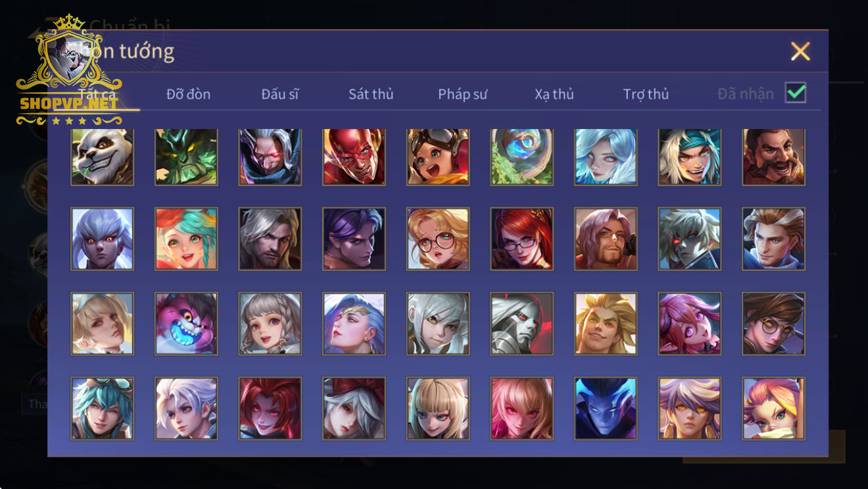Choose the brown-haired man with round glasses
The image size is (868, 489).
click(x=773, y=324)
